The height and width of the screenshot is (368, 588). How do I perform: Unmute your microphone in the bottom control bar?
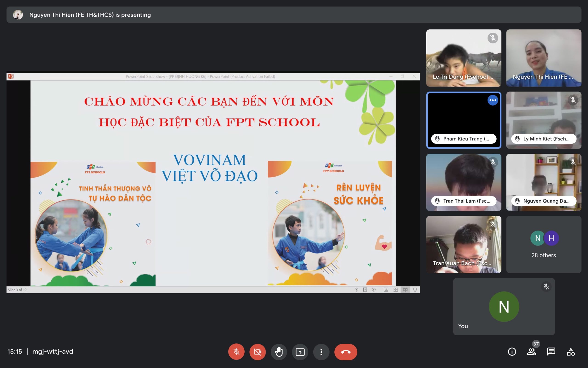click(x=236, y=352)
